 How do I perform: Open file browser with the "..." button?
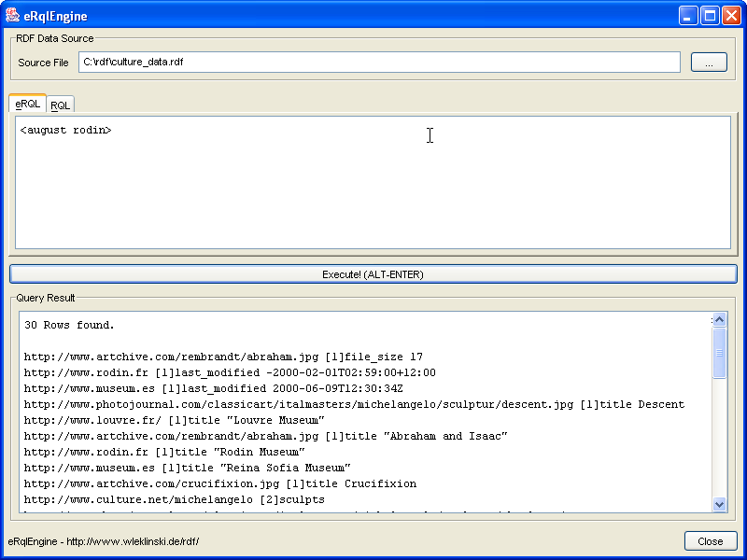click(709, 63)
